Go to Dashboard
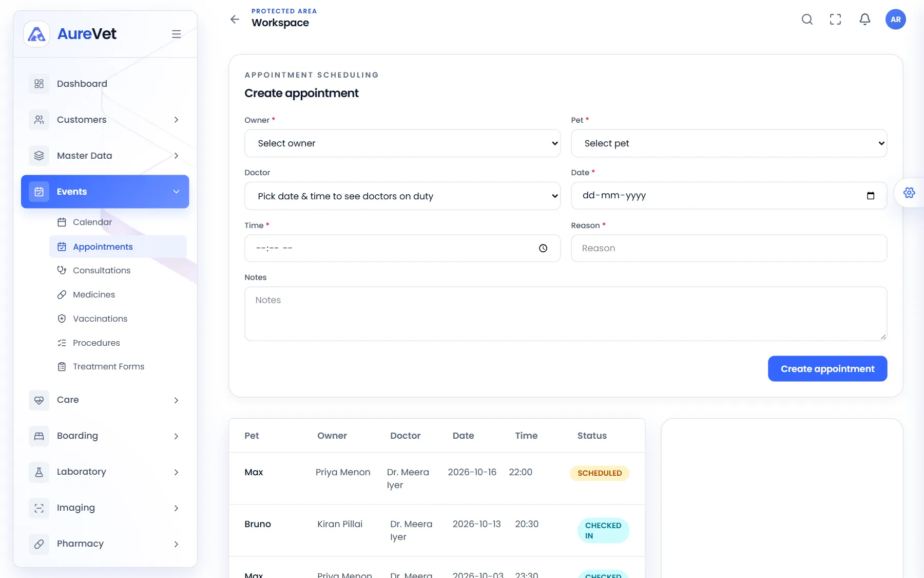Viewport: 924px width, 578px height. (x=105, y=84)
